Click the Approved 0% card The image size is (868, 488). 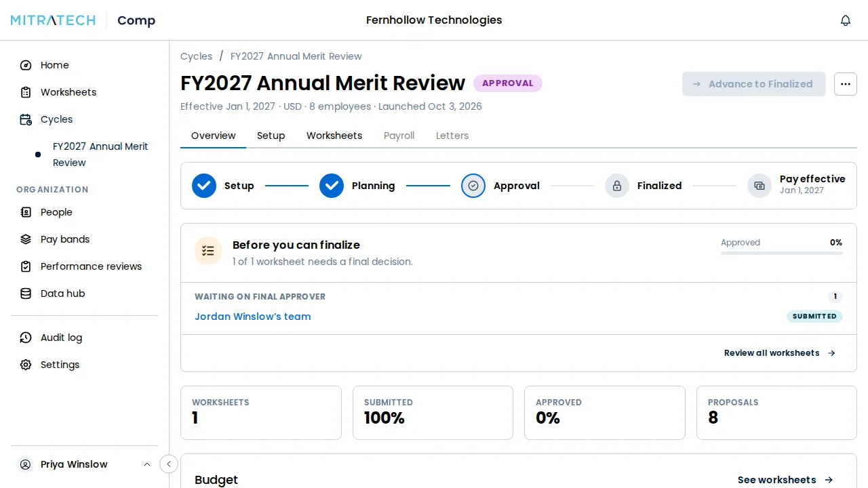[x=605, y=413]
